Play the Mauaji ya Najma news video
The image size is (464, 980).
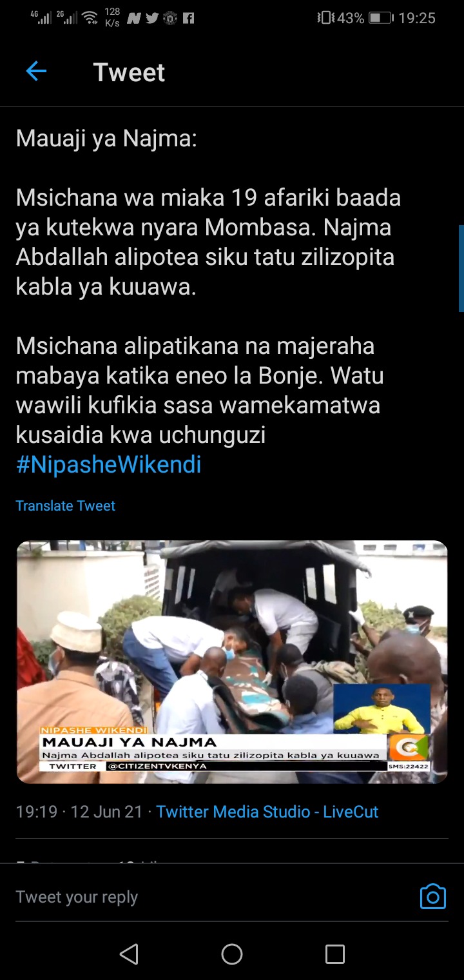(232, 662)
